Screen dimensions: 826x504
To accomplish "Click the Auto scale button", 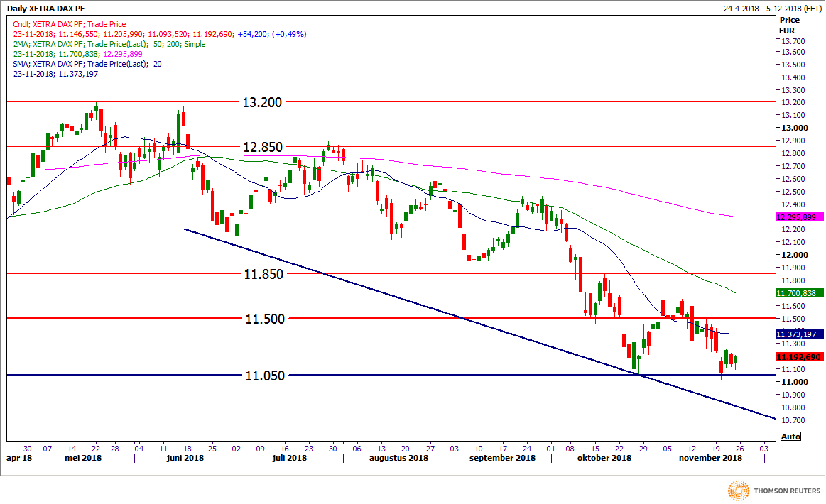I will 789,437.
